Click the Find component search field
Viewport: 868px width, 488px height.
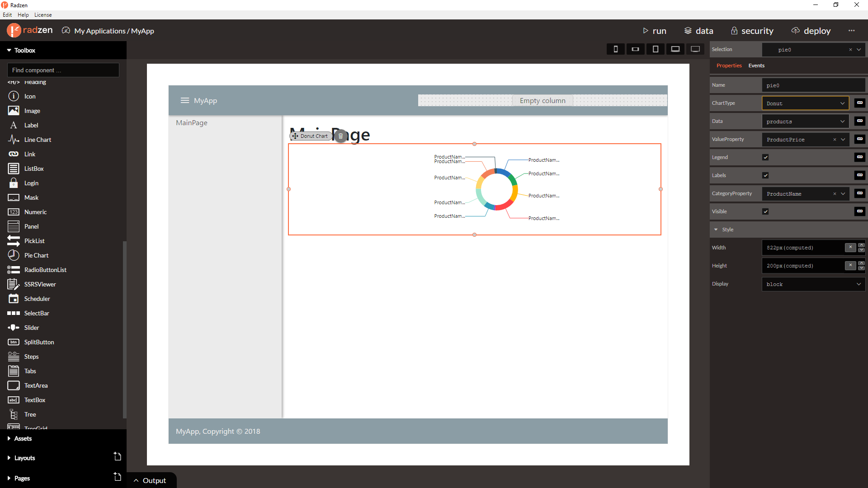pos(63,70)
